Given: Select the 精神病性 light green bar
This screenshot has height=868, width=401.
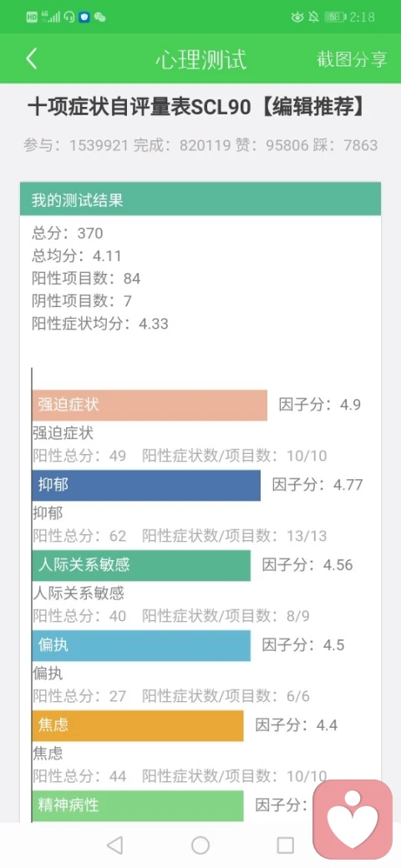Looking at the screenshot, I should [138, 805].
